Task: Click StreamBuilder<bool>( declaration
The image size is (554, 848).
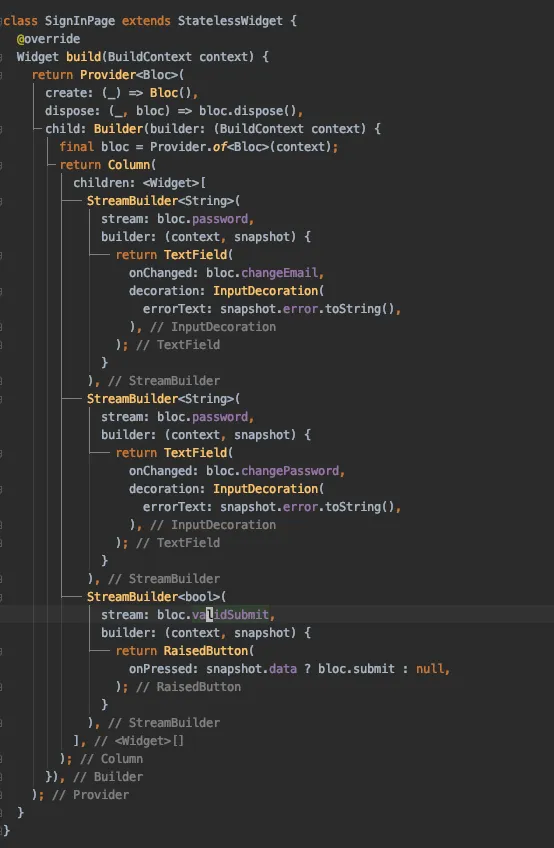Action: tap(156, 597)
